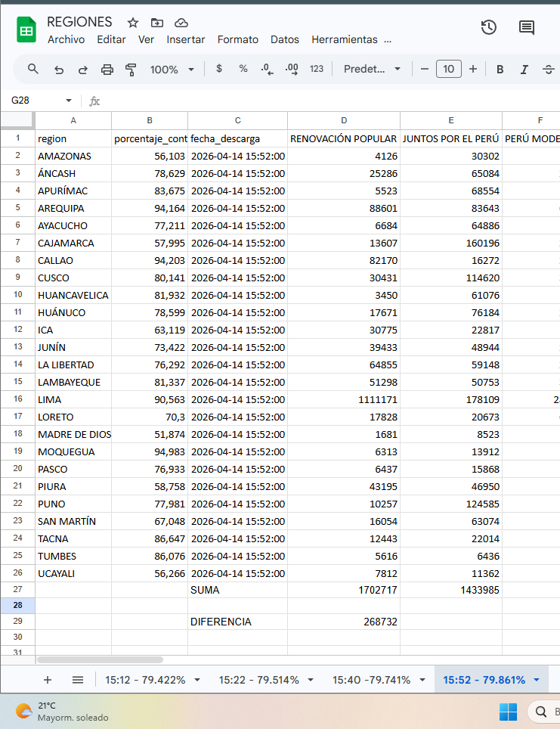This screenshot has width=560, height=729.
Task: Move document using folder icon
Action: (157, 23)
